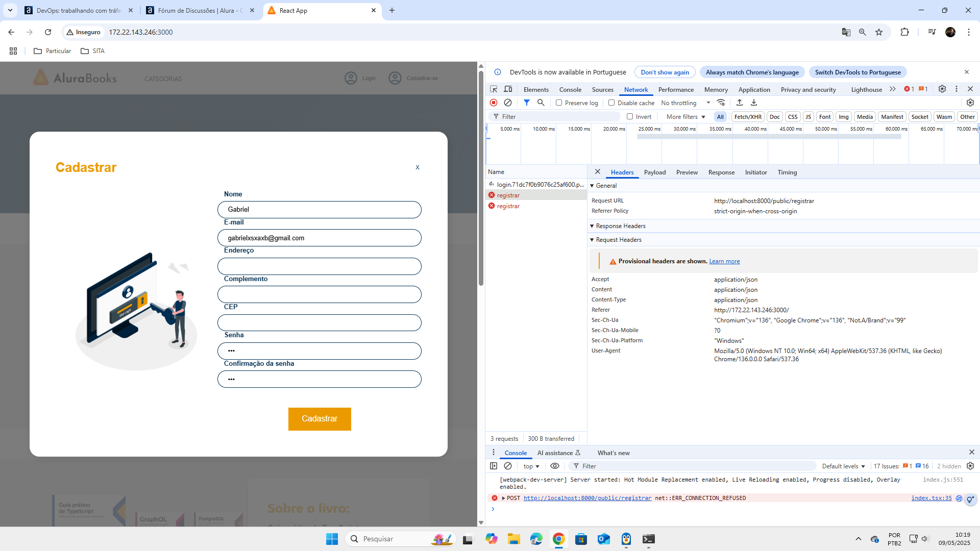Open console settings gear icon

coord(970,466)
